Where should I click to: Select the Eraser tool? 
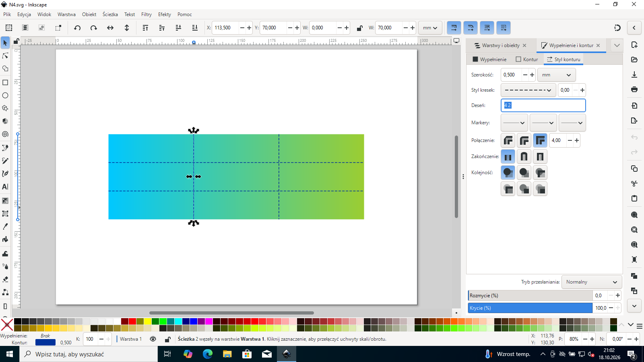coord(5,279)
